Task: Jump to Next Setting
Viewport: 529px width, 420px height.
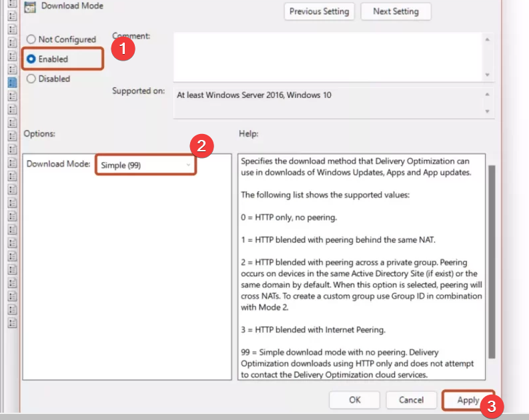Action: [x=396, y=11]
